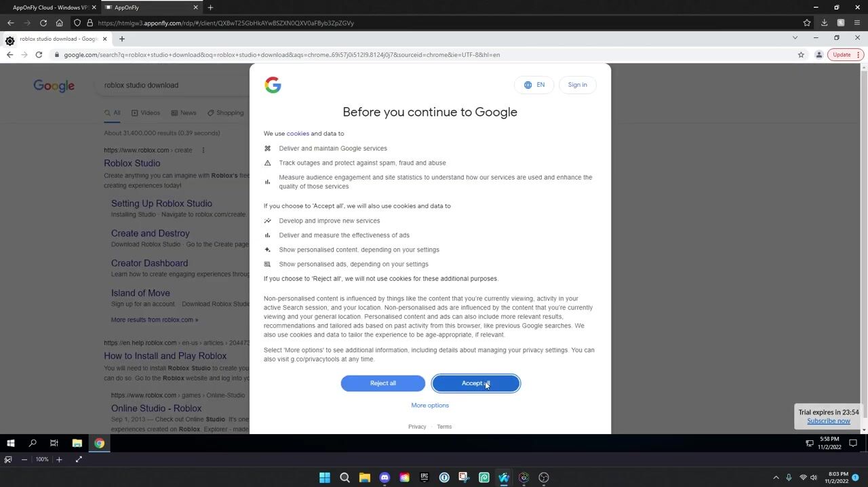Bookmark page with inner Chrome star icon
The height and width of the screenshot is (487, 868).
pyautogui.click(x=801, y=55)
